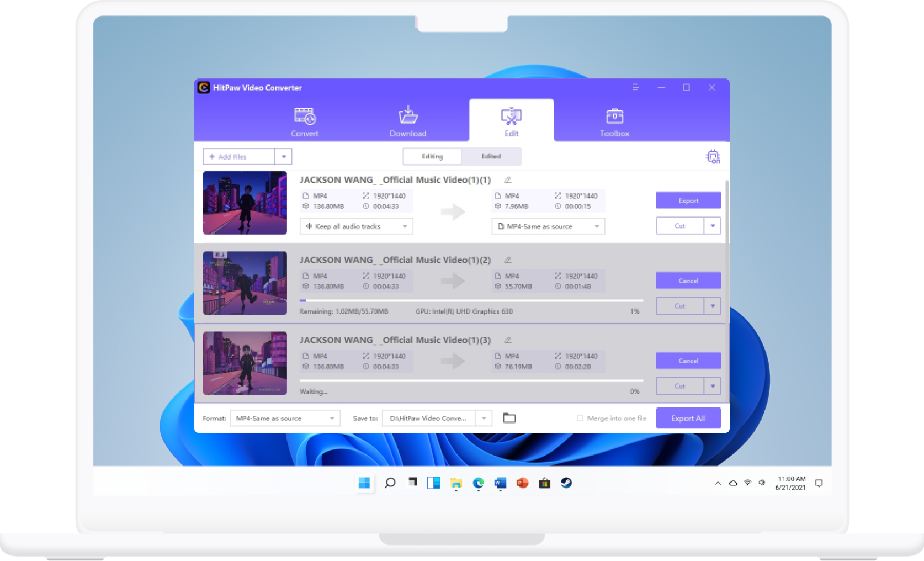Switch to the Convert tab
Image resolution: width=924 pixels, height=561 pixels.
(x=305, y=122)
